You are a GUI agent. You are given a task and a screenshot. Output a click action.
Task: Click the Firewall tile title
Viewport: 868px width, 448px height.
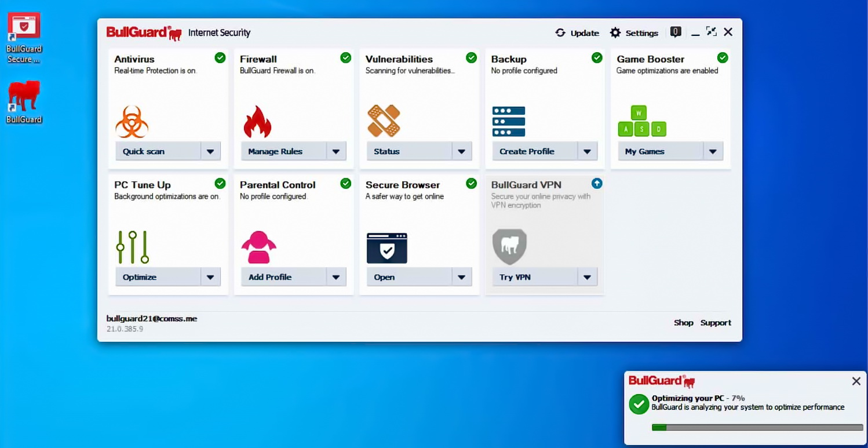[258, 59]
